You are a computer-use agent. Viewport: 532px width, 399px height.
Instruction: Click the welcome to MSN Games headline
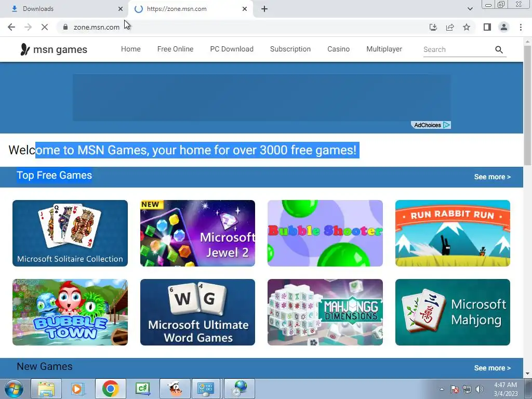click(x=182, y=150)
